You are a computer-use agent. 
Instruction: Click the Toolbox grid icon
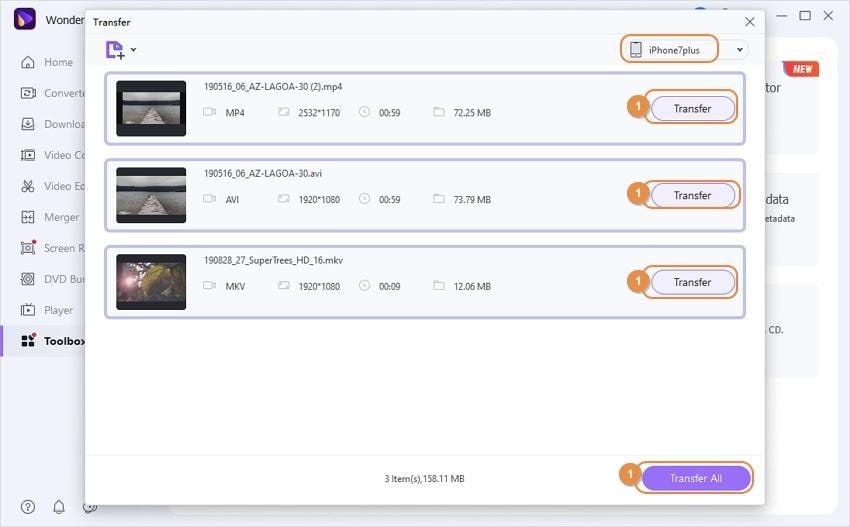coord(28,340)
